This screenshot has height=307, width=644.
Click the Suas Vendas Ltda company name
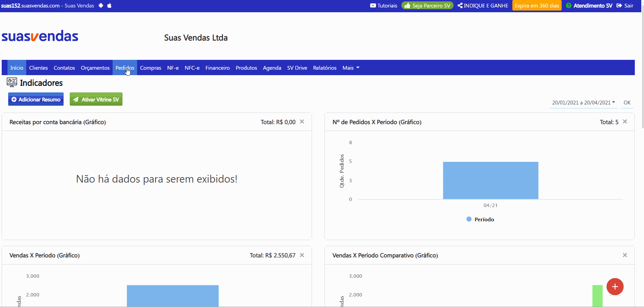196,38
